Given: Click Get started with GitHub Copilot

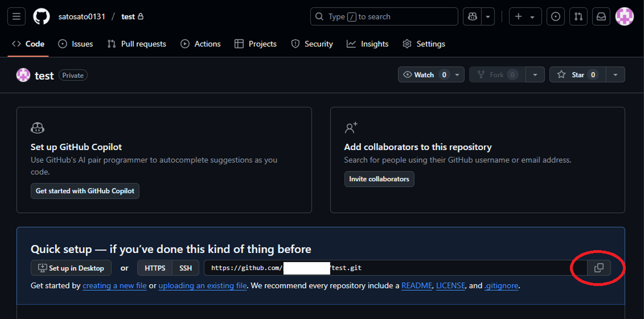Looking at the screenshot, I should pos(85,191).
